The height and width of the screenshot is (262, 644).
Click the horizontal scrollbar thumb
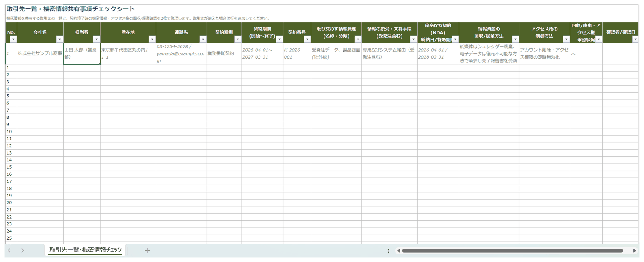click(513, 251)
